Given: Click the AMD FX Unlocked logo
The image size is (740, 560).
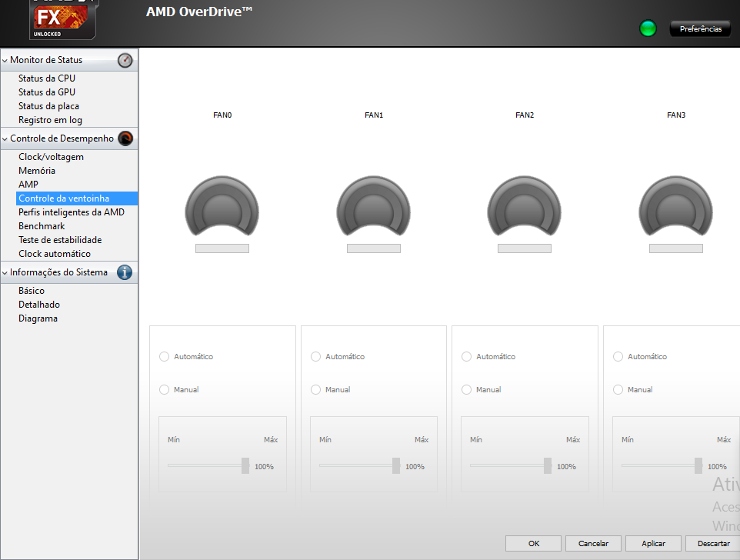Looking at the screenshot, I should [63, 19].
